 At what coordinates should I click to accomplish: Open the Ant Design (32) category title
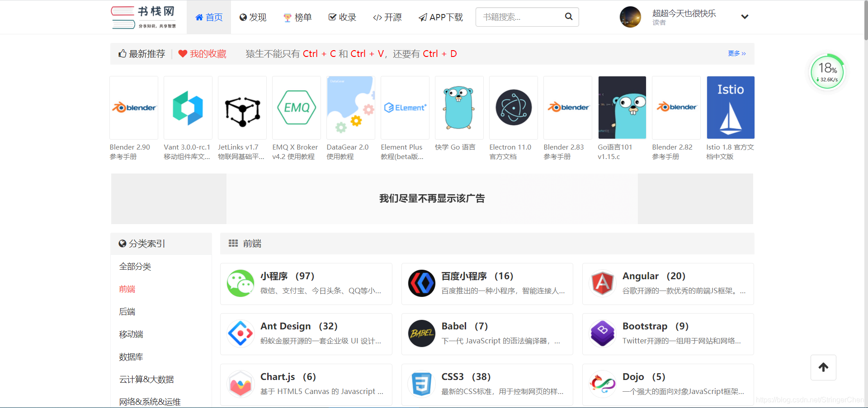[x=299, y=326]
